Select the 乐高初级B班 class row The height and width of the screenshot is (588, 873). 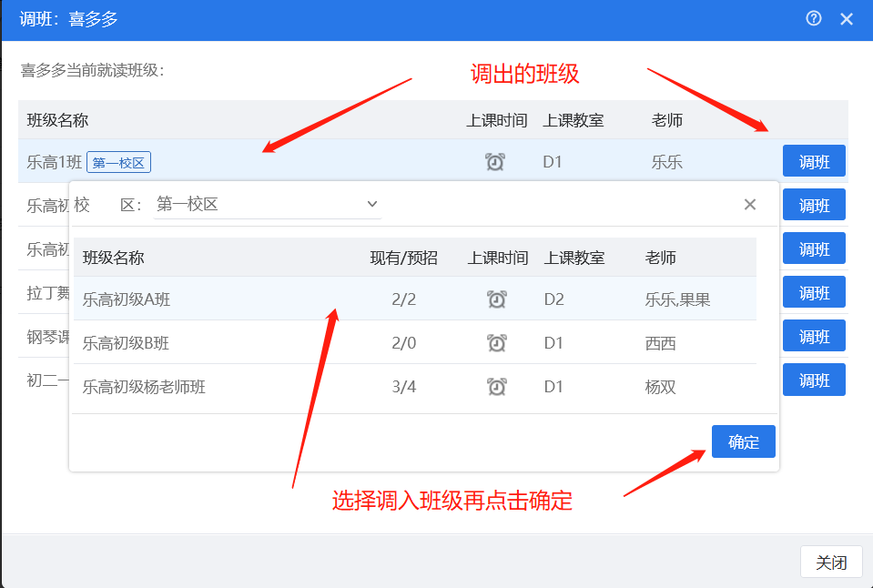415,342
